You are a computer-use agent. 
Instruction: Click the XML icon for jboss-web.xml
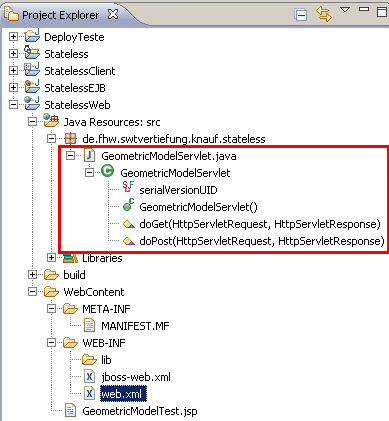(x=89, y=377)
